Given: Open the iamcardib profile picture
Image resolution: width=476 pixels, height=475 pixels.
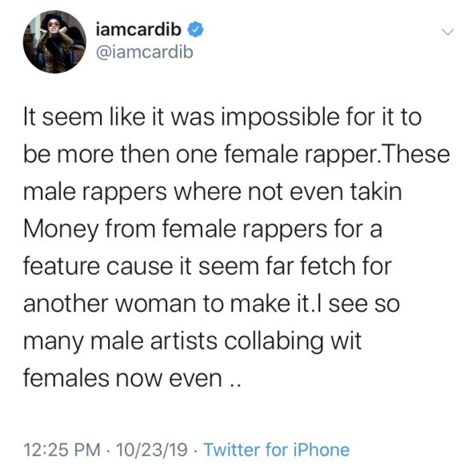Looking at the screenshot, I should [x=54, y=42].
